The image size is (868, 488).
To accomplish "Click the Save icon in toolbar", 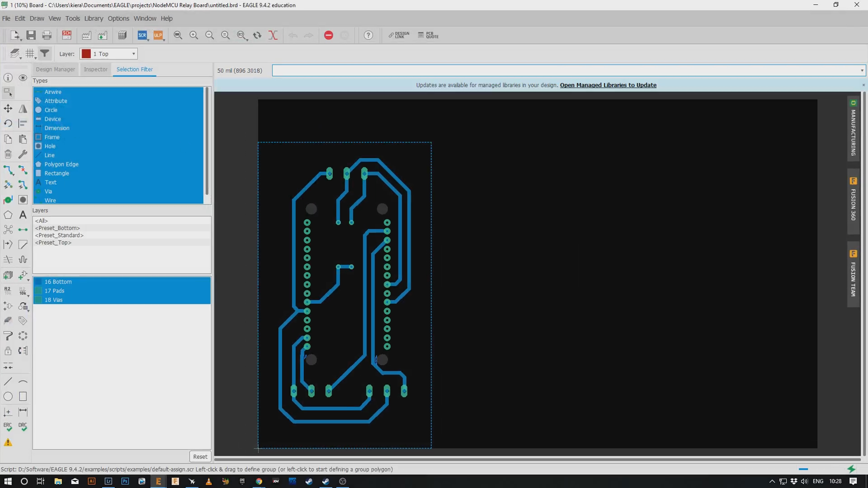I will tap(31, 35).
